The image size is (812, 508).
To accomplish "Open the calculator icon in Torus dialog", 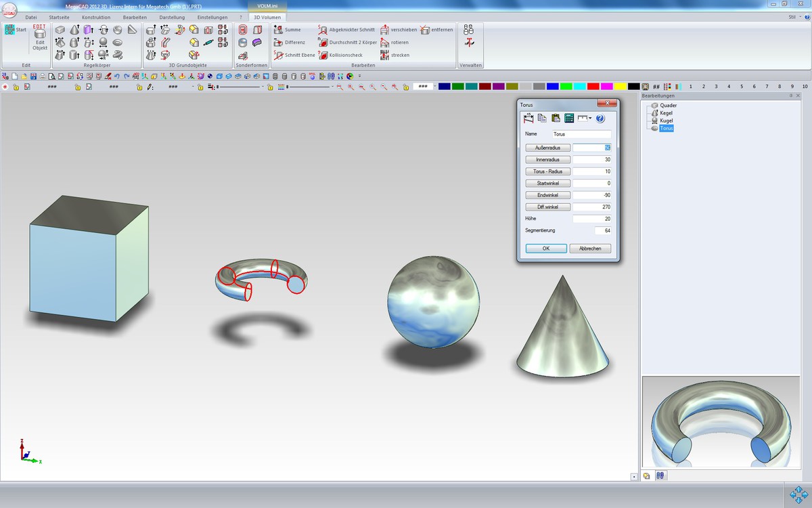I will 569,119.
